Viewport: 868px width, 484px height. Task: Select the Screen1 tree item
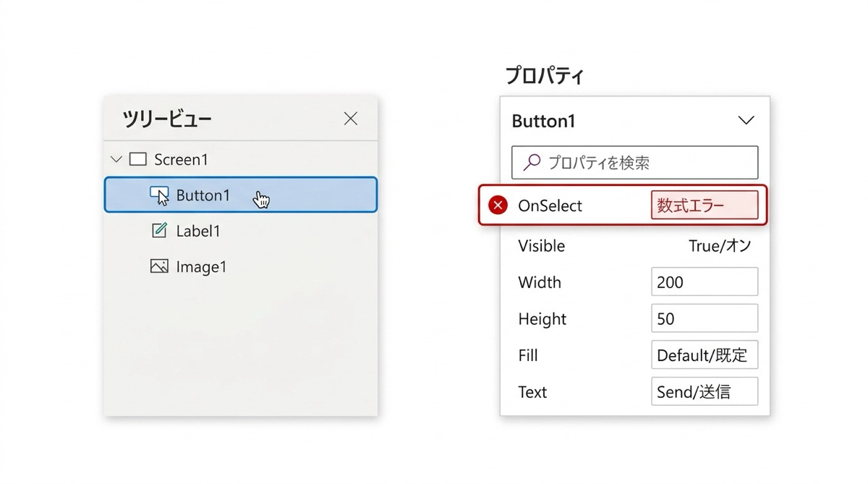(x=181, y=159)
